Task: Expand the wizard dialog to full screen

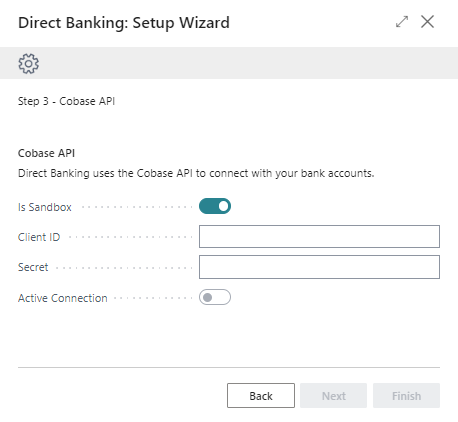Action: [x=402, y=22]
